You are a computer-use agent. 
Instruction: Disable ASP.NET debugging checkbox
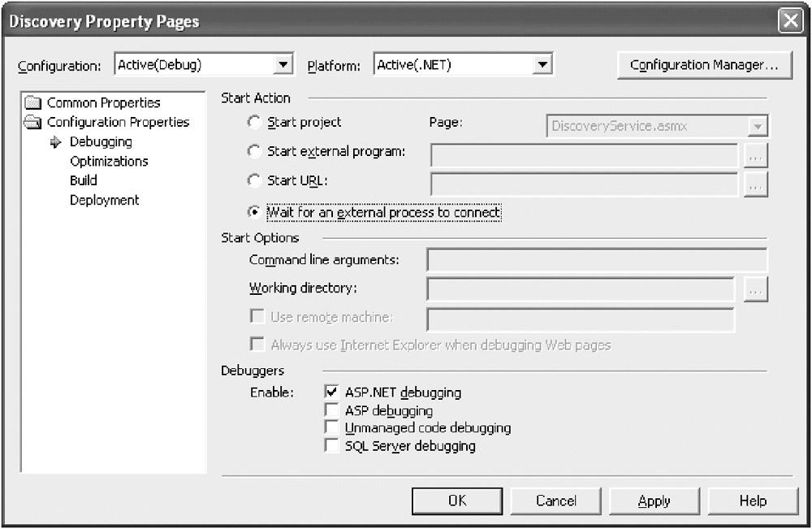tap(331, 392)
